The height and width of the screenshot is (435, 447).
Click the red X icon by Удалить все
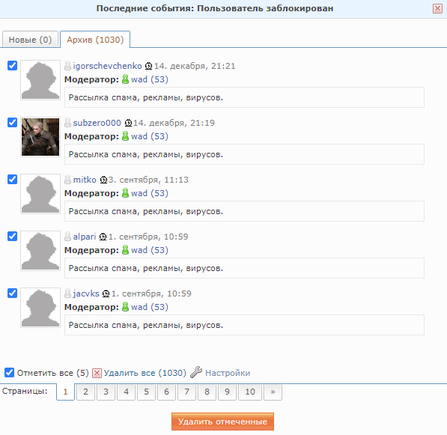pyautogui.click(x=97, y=373)
